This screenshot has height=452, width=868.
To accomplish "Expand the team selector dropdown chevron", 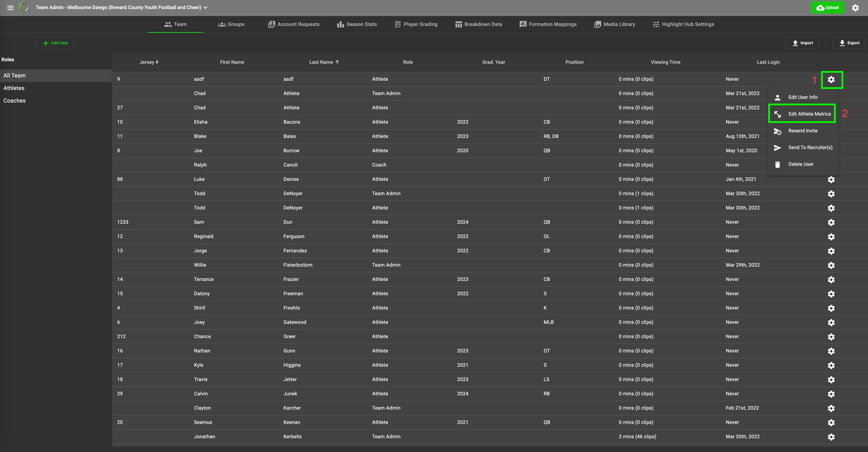I will (x=205, y=7).
